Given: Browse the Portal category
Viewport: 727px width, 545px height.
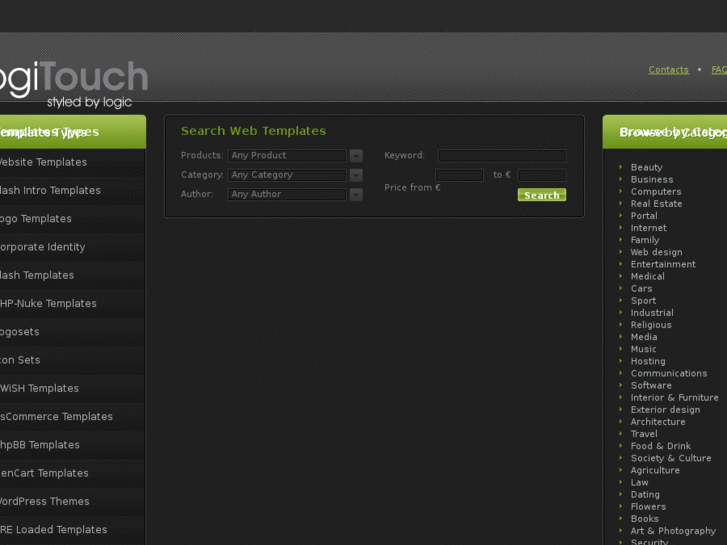Looking at the screenshot, I should click(x=644, y=216).
